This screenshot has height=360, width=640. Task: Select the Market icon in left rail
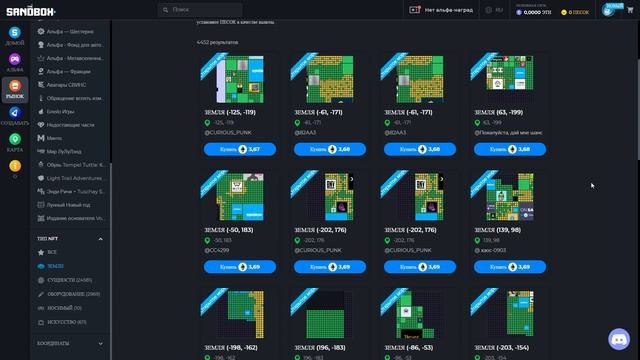[x=15, y=86]
